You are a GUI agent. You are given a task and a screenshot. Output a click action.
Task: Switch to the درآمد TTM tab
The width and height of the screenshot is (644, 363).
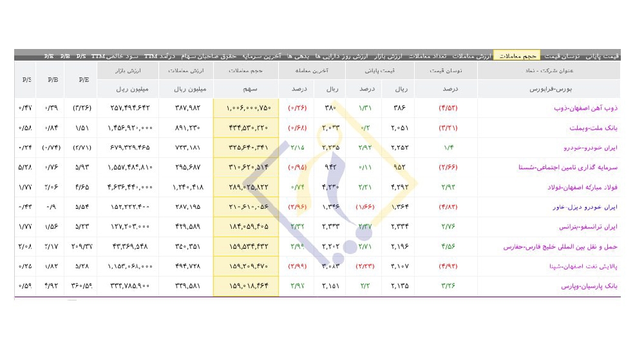(160, 56)
